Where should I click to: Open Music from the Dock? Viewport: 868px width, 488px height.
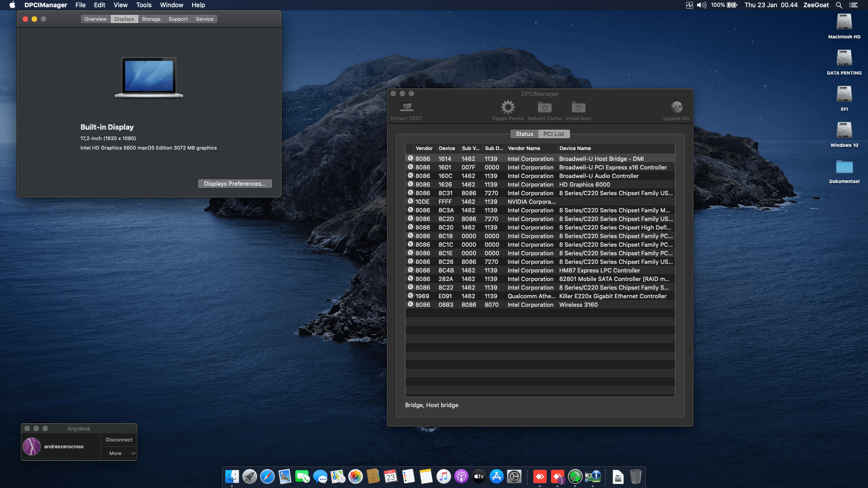tap(443, 476)
